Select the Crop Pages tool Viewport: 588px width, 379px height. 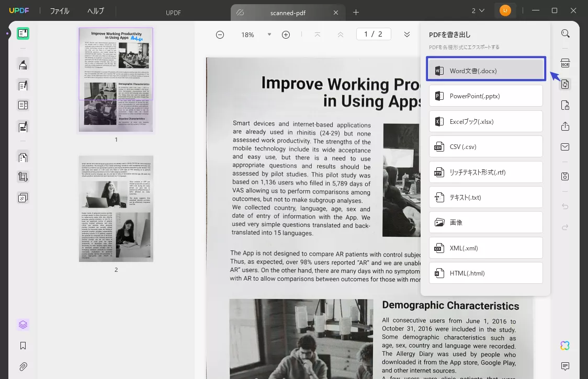pos(23,177)
